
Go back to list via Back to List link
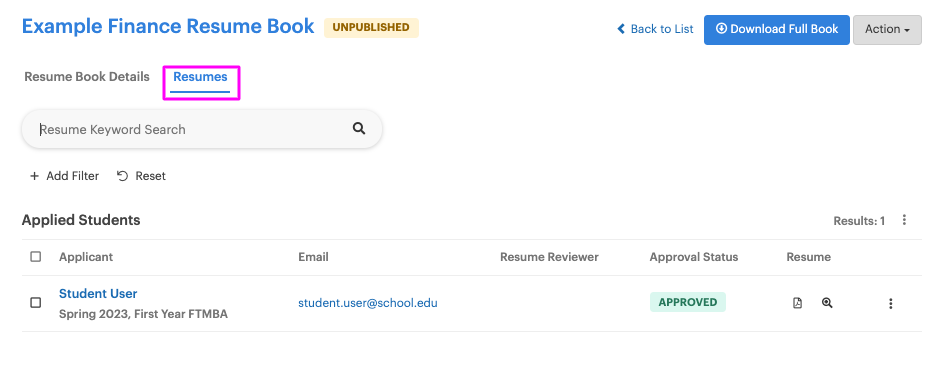coord(655,29)
